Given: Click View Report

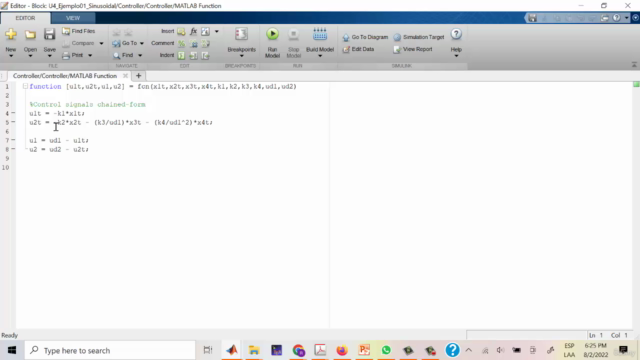Looking at the screenshot, I should [413, 49].
